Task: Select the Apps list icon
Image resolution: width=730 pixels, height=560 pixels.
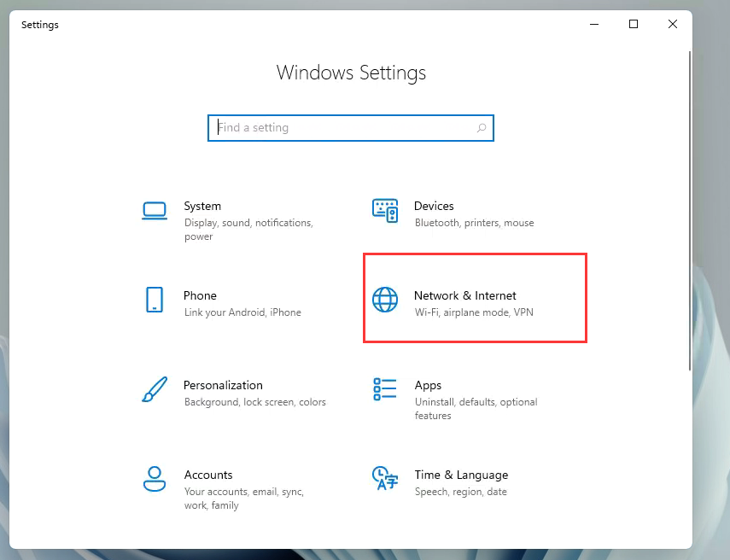Action: (x=385, y=389)
